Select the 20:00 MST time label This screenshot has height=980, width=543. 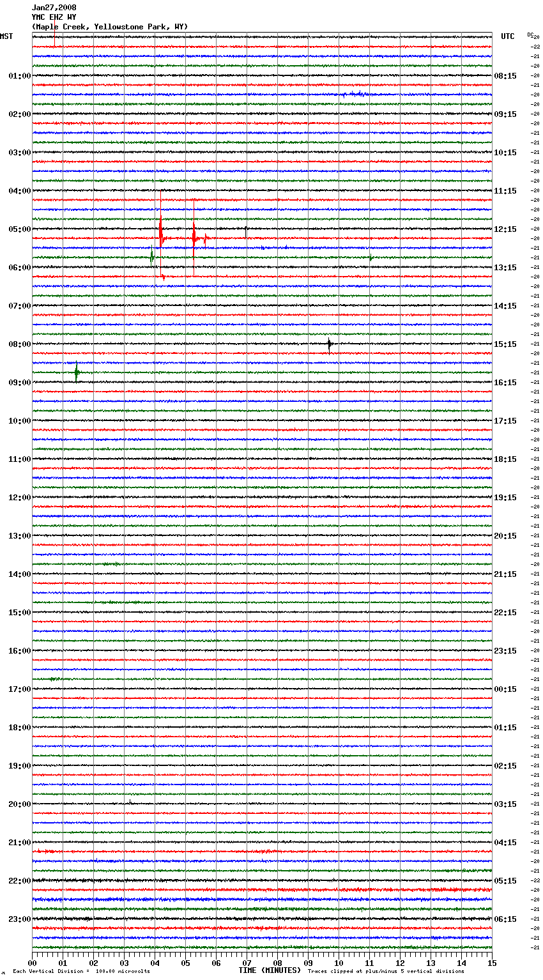pyautogui.click(x=20, y=804)
